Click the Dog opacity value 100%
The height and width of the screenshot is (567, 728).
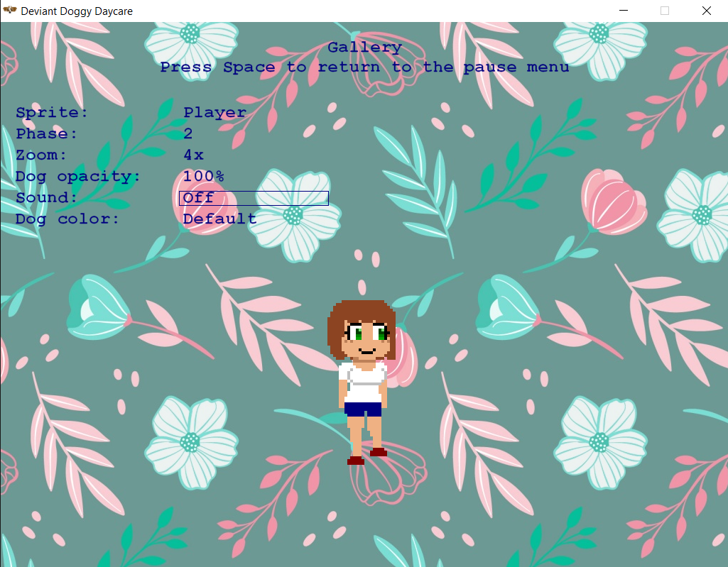pyautogui.click(x=203, y=176)
